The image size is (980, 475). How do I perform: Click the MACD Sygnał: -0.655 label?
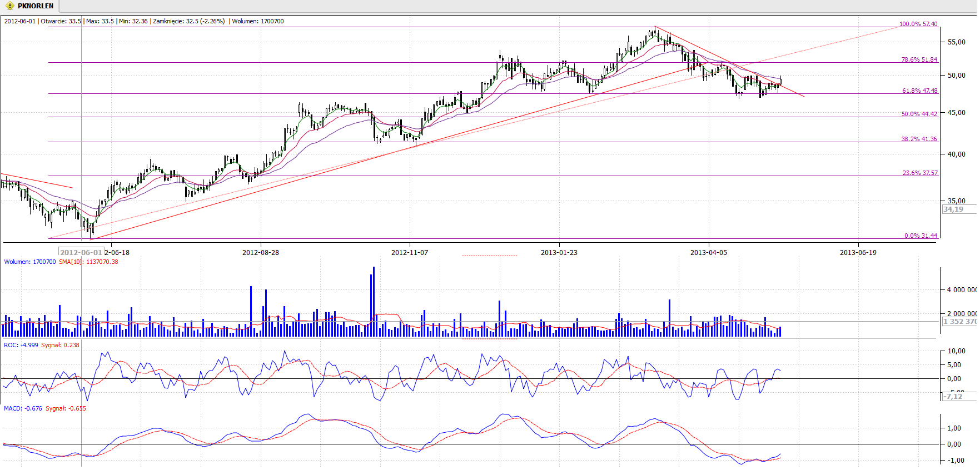tap(66, 408)
